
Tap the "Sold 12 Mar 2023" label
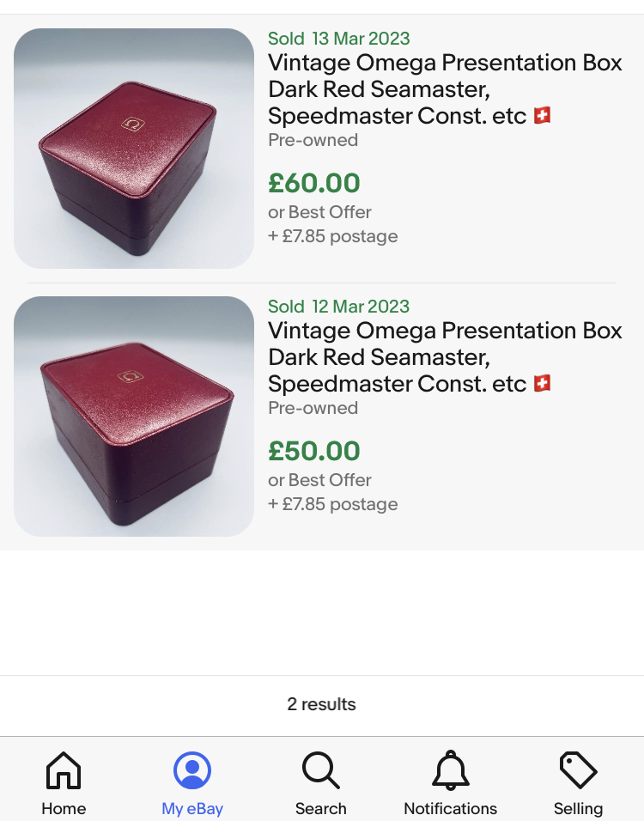339,307
